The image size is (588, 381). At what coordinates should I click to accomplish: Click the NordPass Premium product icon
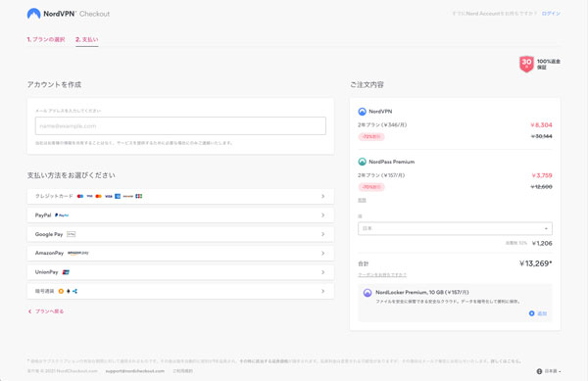[362, 162]
